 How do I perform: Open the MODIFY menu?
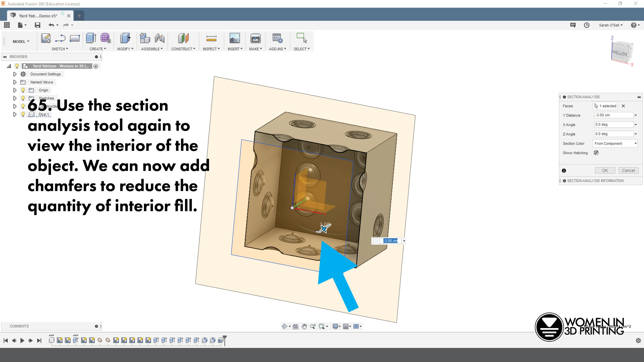(125, 49)
